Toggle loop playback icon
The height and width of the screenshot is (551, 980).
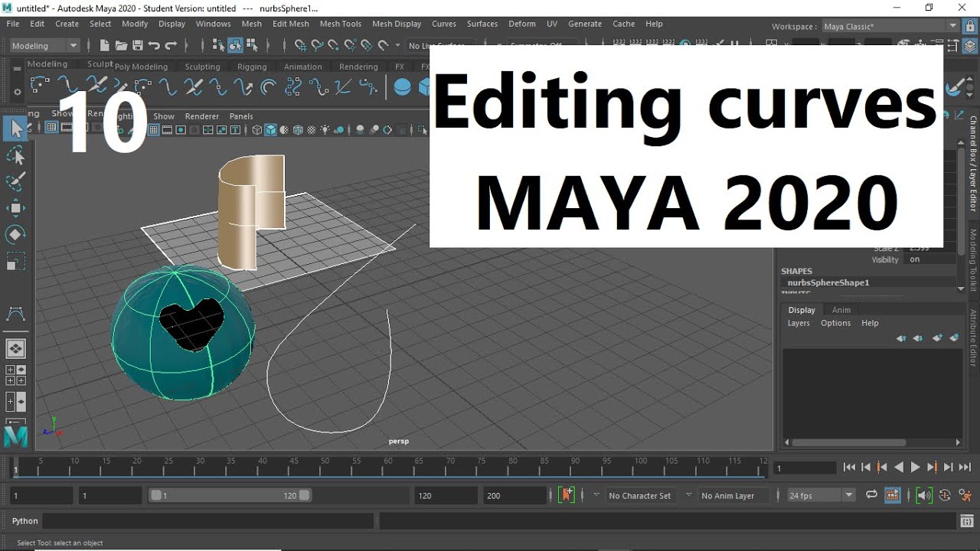871,494
